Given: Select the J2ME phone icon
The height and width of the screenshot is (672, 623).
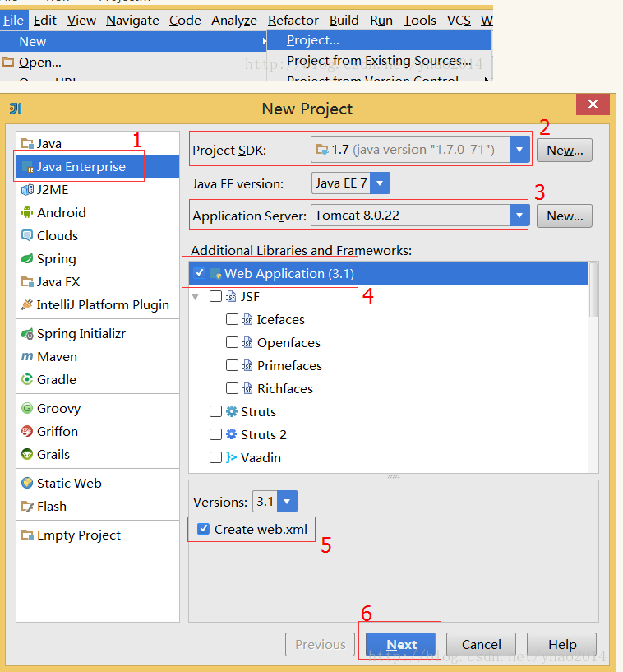Looking at the screenshot, I should pos(27,189).
